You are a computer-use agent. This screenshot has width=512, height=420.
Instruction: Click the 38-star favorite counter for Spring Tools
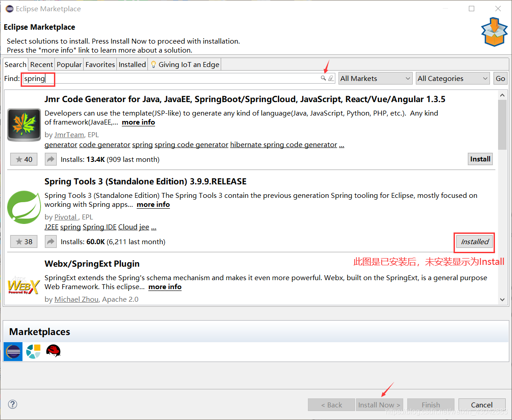pos(23,241)
